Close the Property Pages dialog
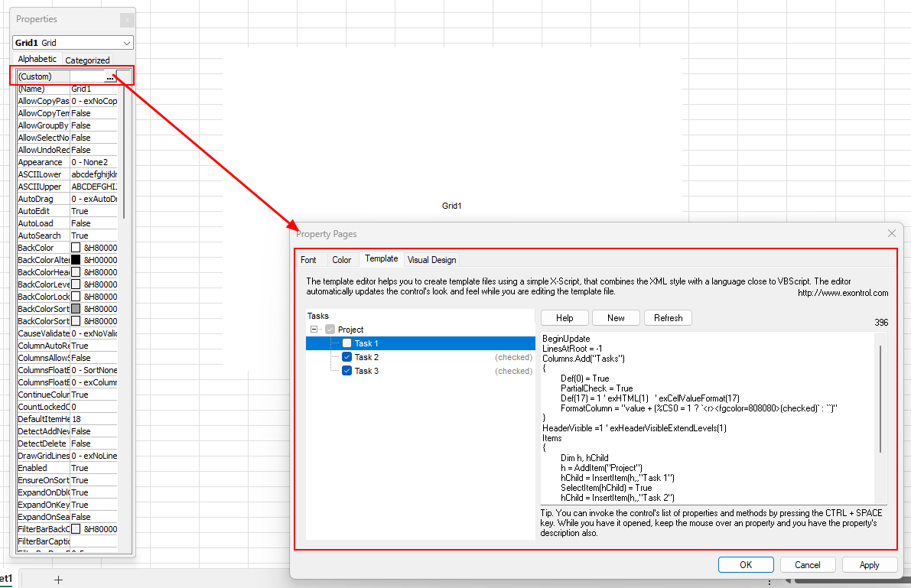Image resolution: width=911 pixels, height=588 pixels. tap(891, 233)
